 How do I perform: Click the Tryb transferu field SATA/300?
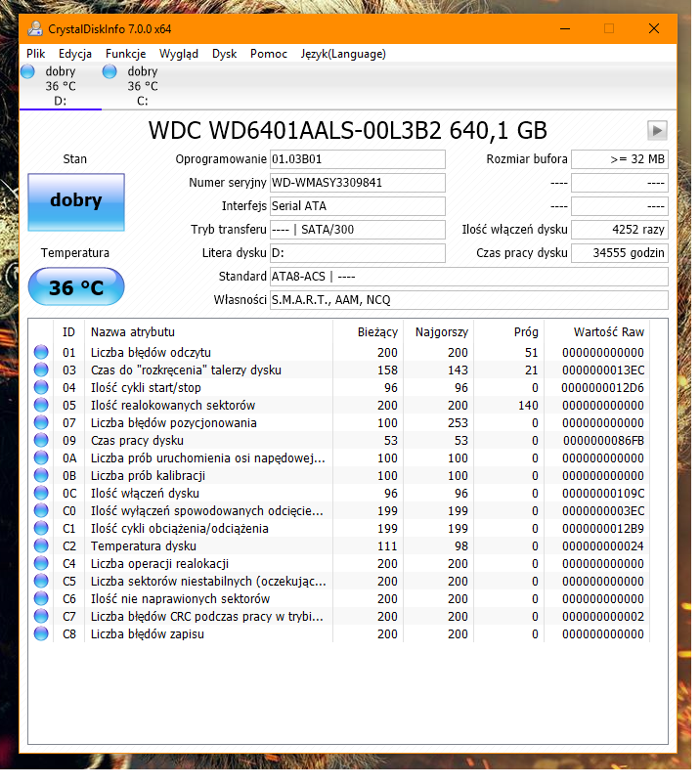358,230
